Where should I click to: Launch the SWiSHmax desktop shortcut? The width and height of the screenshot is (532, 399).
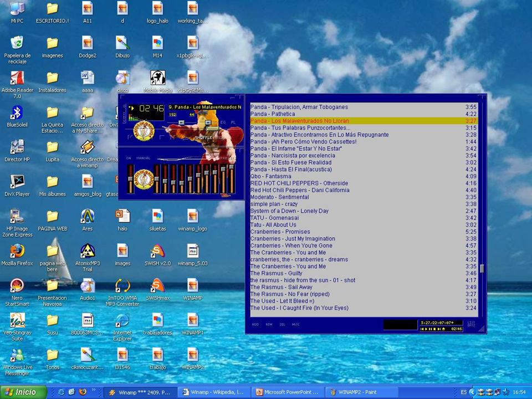point(157,289)
